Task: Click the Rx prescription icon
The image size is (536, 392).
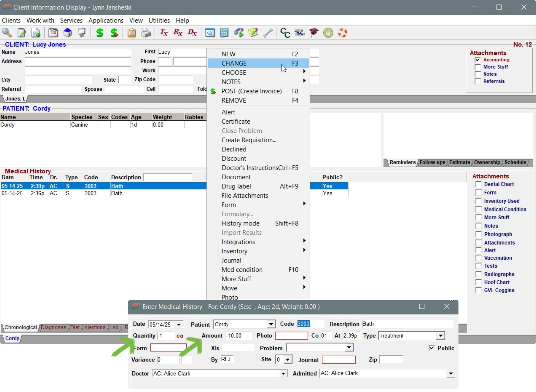Action: (x=178, y=33)
